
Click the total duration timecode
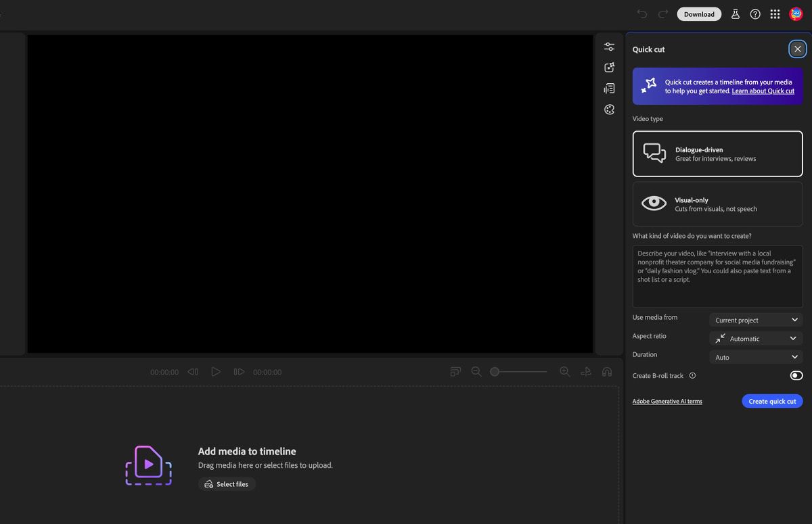pyautogui.click(x=267, y=373)
